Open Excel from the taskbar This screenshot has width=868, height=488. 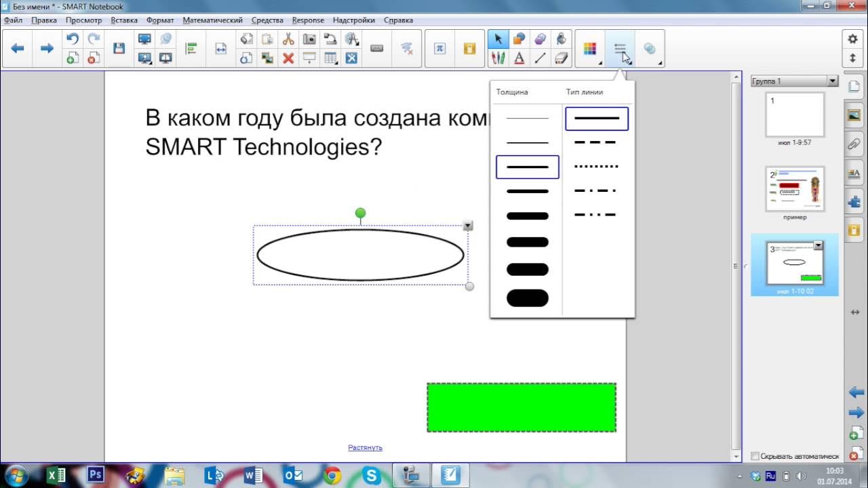point(56,476)
